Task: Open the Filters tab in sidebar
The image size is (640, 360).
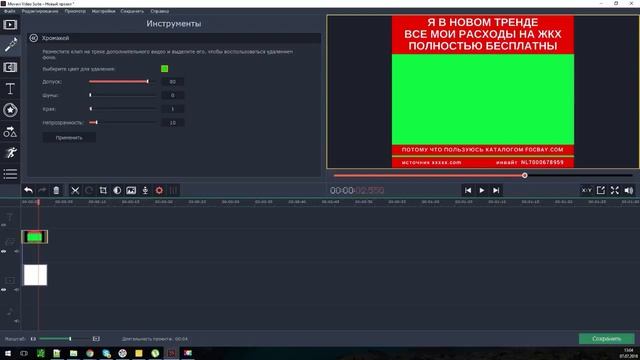Action: tap(10, 67)
